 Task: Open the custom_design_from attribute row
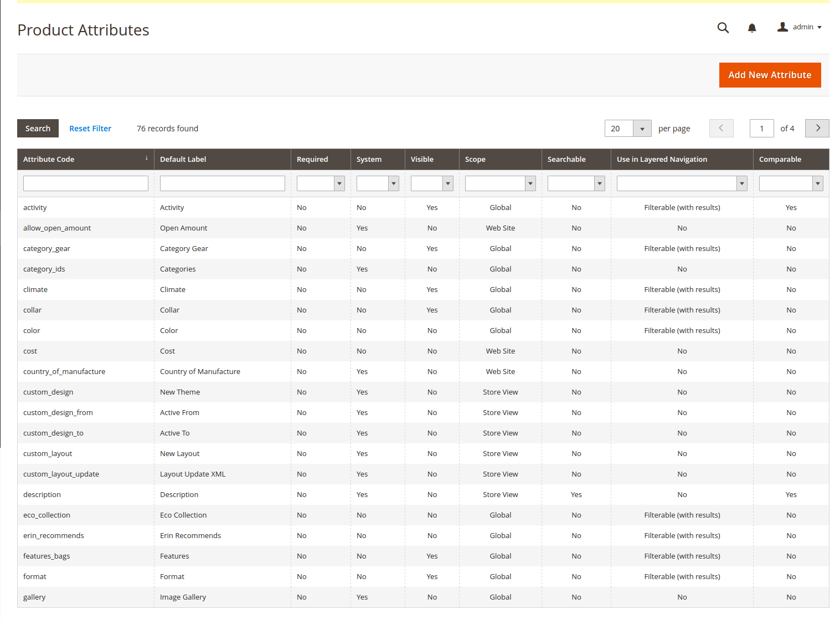423,412
